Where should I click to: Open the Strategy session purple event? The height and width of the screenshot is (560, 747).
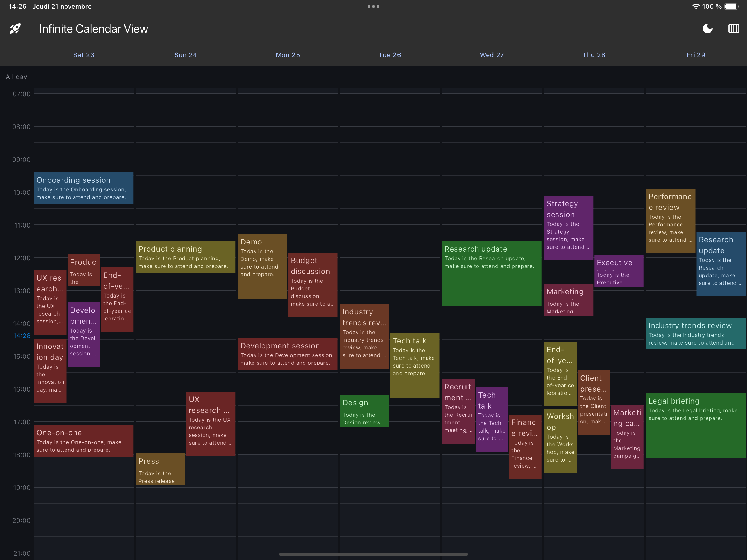(568, 228)
